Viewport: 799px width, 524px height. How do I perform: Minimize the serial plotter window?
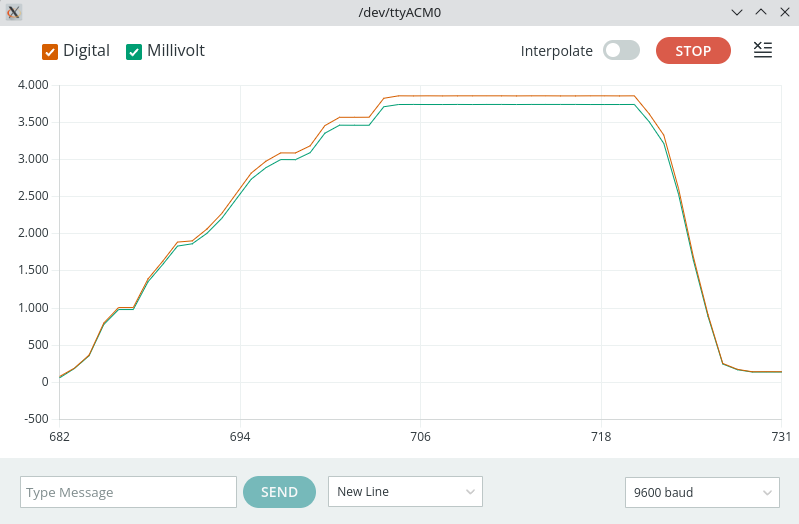coord(737,12)
